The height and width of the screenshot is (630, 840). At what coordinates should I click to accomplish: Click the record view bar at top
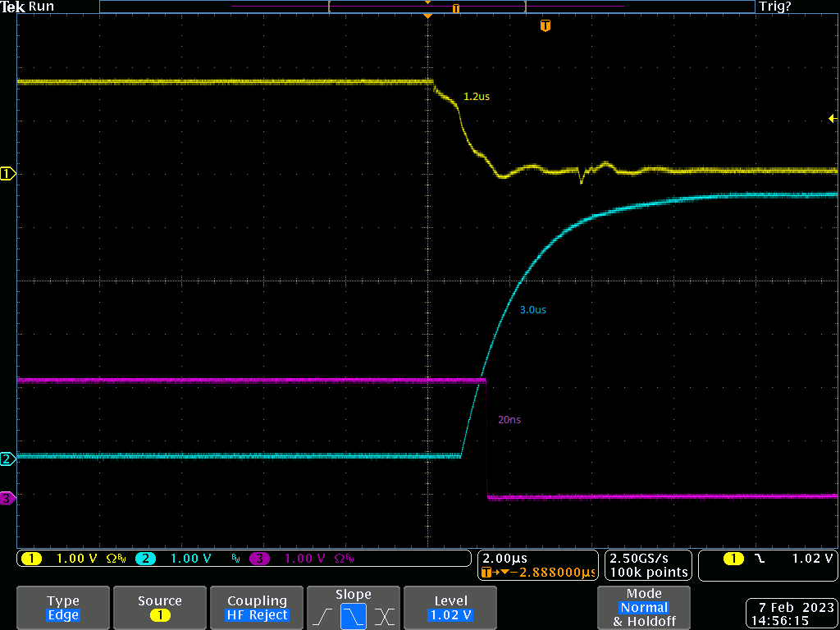point(427,7)
